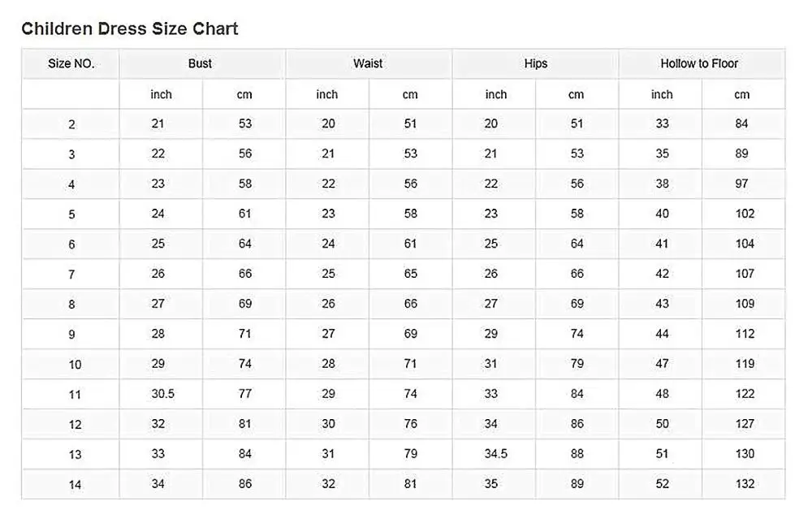Click the 119 cm hollow to floor cell
This screenshot has width=812, height=519.
coord(745,364)
